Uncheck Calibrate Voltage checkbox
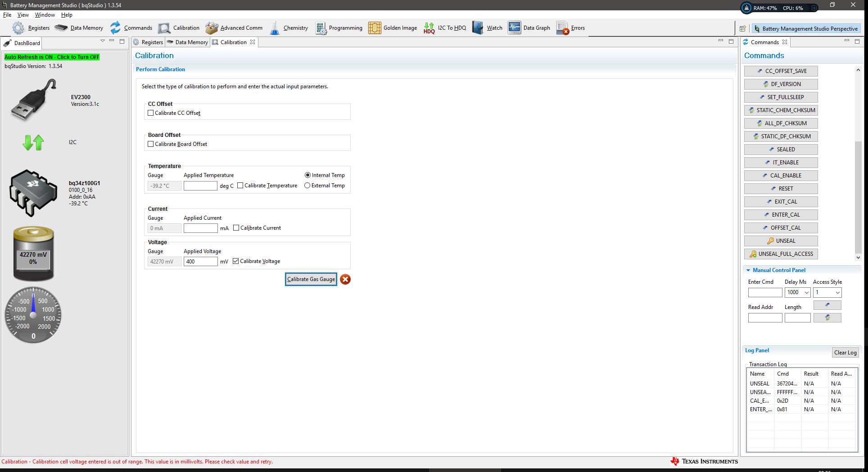 236,261
